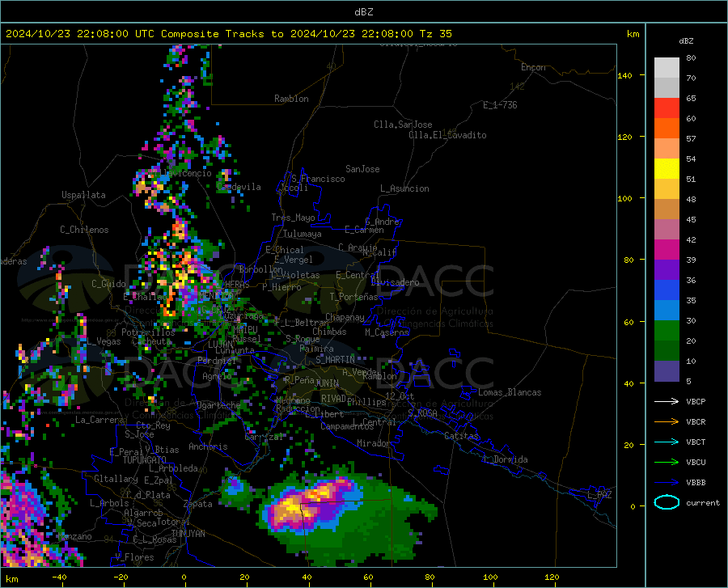Click the 'M_Caseros' map label
728x588 pixels.
pyautogui.click(x=387, y=332)
